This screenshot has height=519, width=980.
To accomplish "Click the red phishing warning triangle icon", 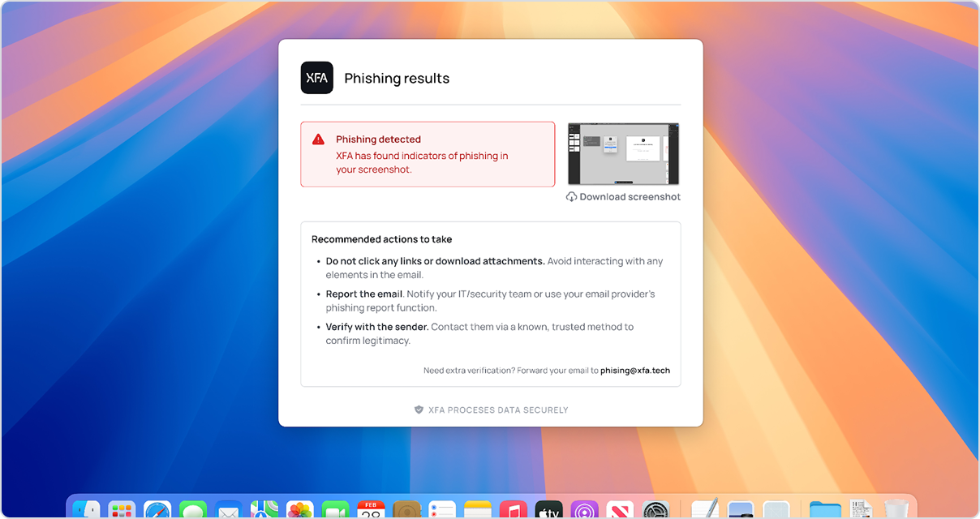I will (318, 139).
